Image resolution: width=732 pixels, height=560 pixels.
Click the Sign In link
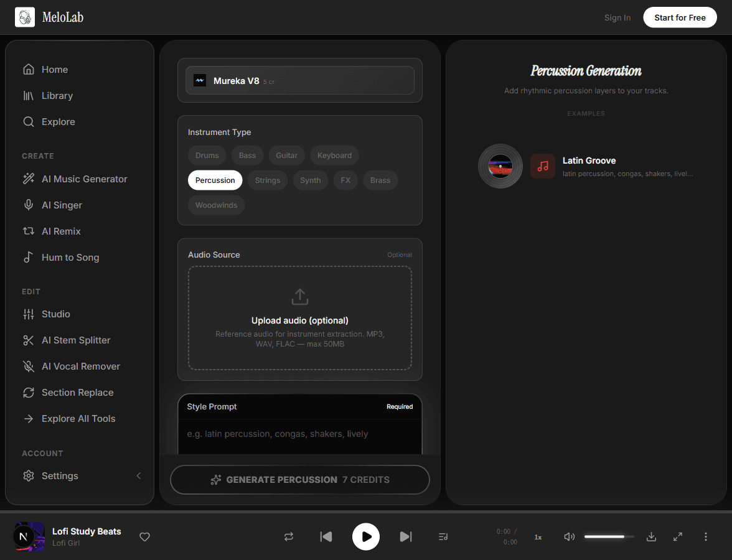[617, 17]
